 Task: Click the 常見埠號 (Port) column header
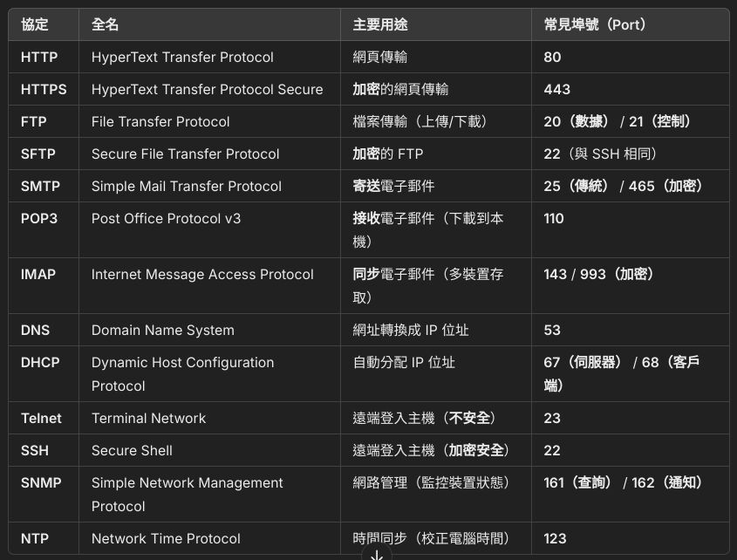[595, 24]
